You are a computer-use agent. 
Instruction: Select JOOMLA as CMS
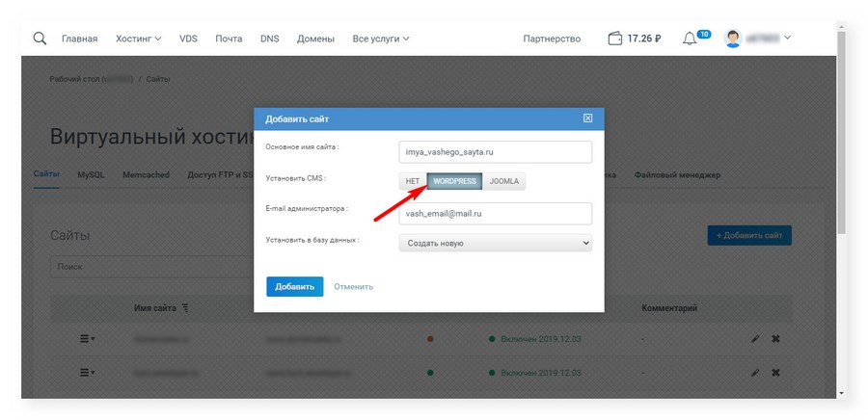(503, 181)
